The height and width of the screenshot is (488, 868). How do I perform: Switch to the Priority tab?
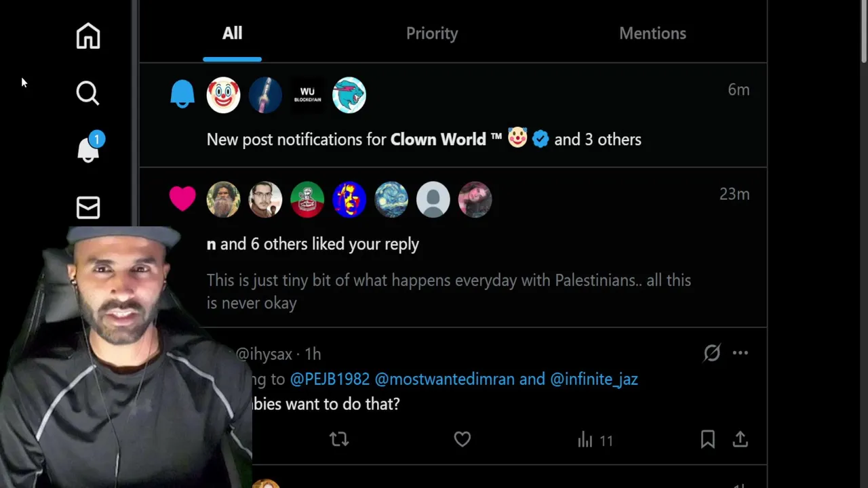(x=432, y=33)
